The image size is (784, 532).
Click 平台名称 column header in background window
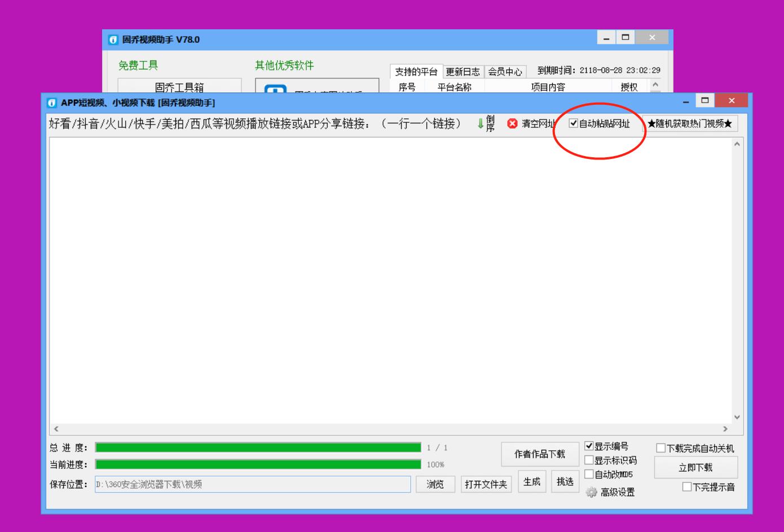coord(454,87)
